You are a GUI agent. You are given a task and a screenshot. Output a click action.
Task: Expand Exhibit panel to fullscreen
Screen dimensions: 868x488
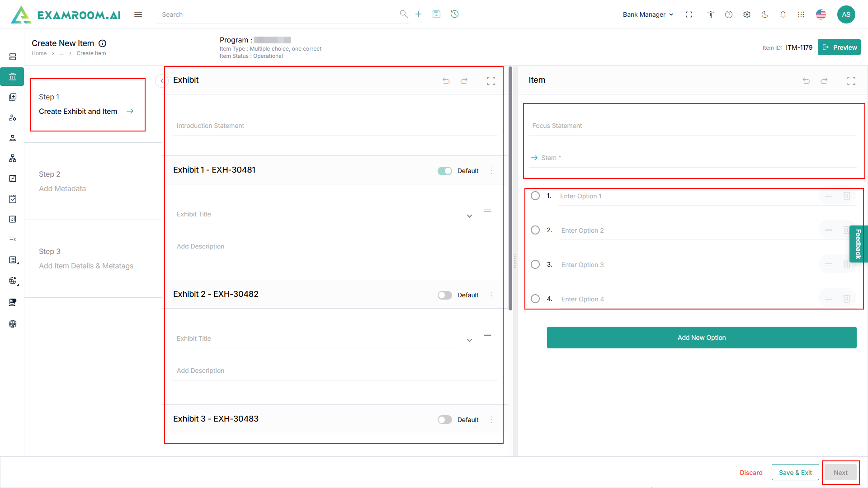click(x=491, y=81)
